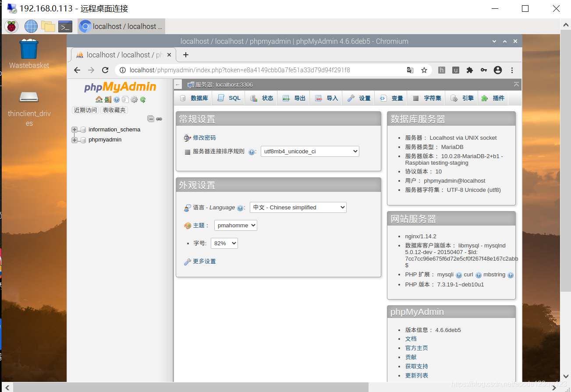Open the utf8mb4_unicode_ci collation dropdown

(x=310, y=152)
